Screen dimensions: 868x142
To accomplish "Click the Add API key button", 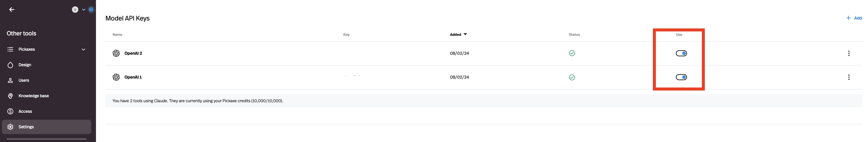I will [x=854, y=18].
